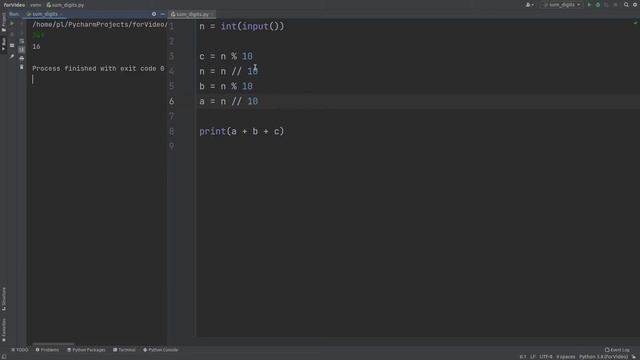
Task: Click sum_digits.py breadcrumb in navigation bar
Action: [x=65, y=5]
